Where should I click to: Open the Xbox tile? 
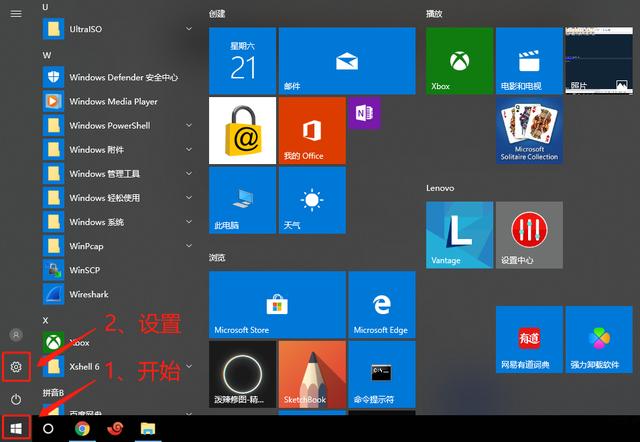coord(459,60)
